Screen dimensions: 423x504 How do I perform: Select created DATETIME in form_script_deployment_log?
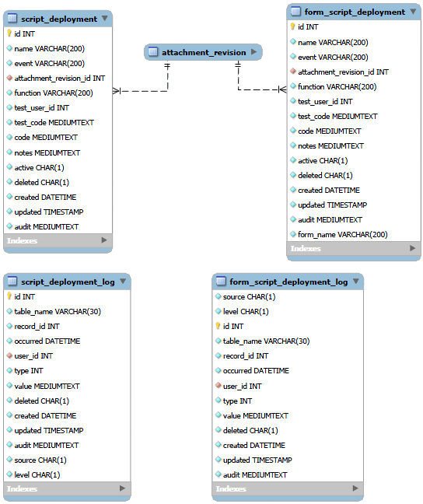point(254,445)
